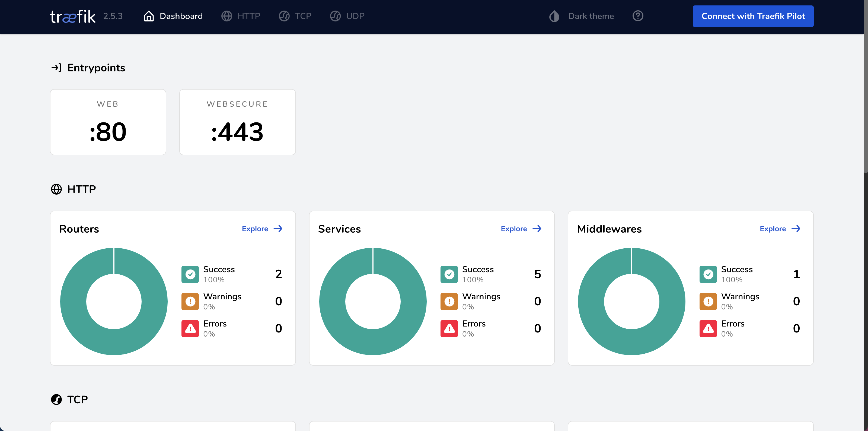Toggle the Dark theme switch
The height and width of the screenshot is (431, 868).
(x=590, y=16)
